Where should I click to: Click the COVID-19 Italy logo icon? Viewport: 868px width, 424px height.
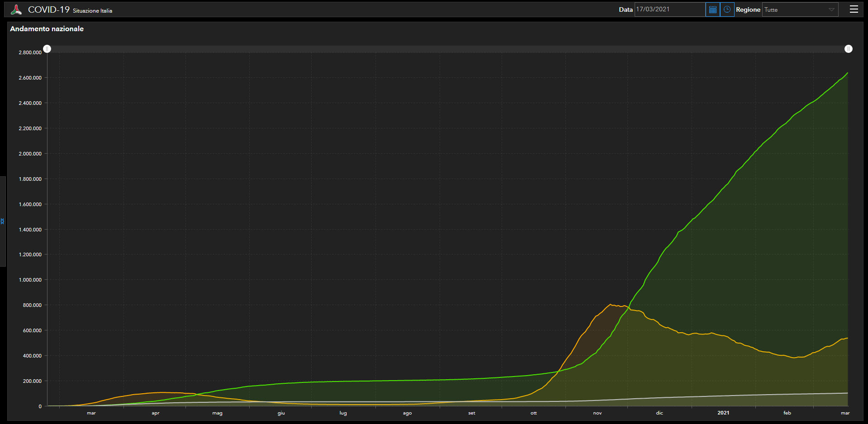point(16,9)
